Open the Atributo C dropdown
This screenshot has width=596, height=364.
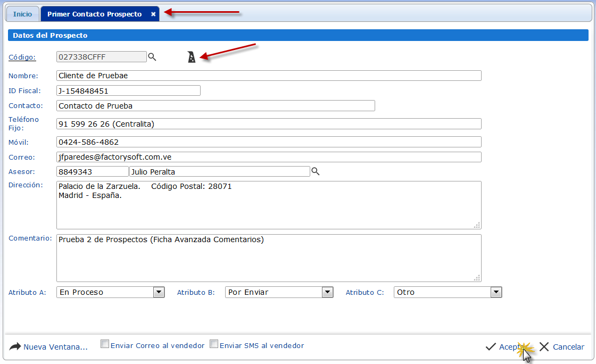496,292
